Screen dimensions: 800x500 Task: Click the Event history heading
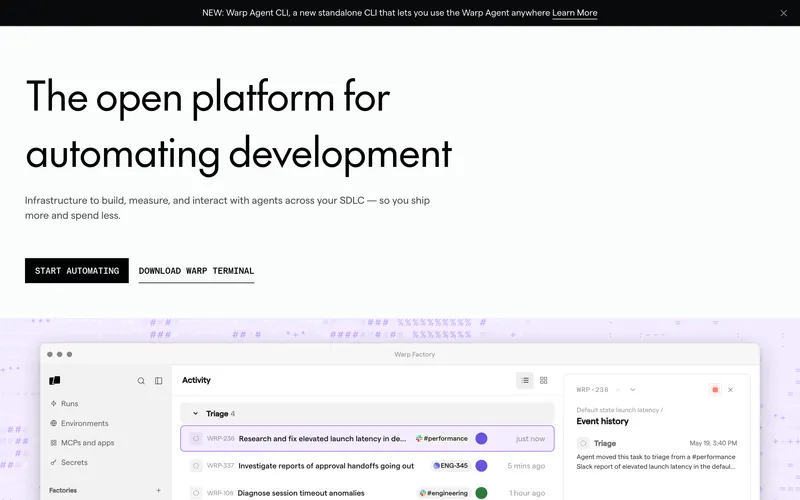pos(603,421)
